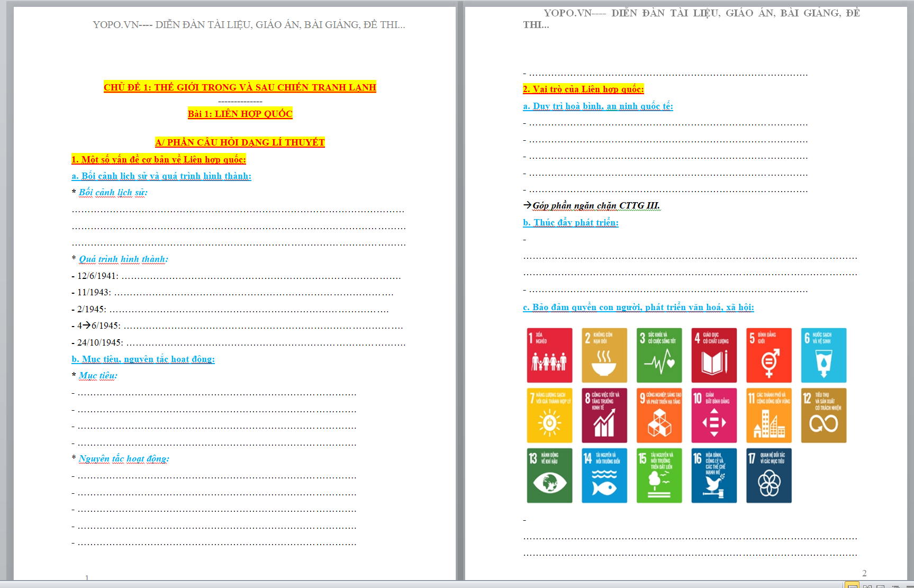The image size is (914, 588).
Task: Click the page number 2 in the footer
Action: 864,573
